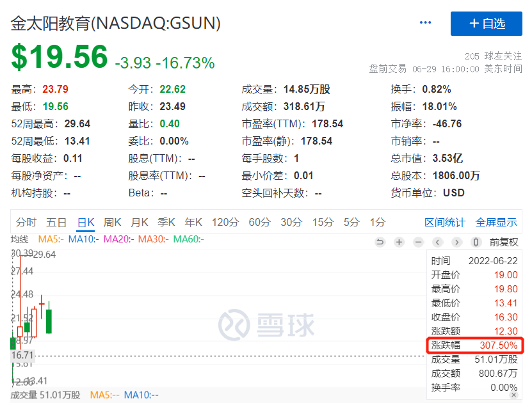
Task: Choose the 1分 interval tab
Action: click(x=378, y=222)
